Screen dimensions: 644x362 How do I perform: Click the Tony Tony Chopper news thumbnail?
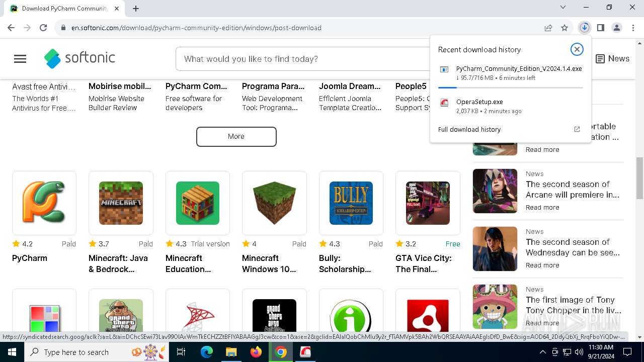495,307
